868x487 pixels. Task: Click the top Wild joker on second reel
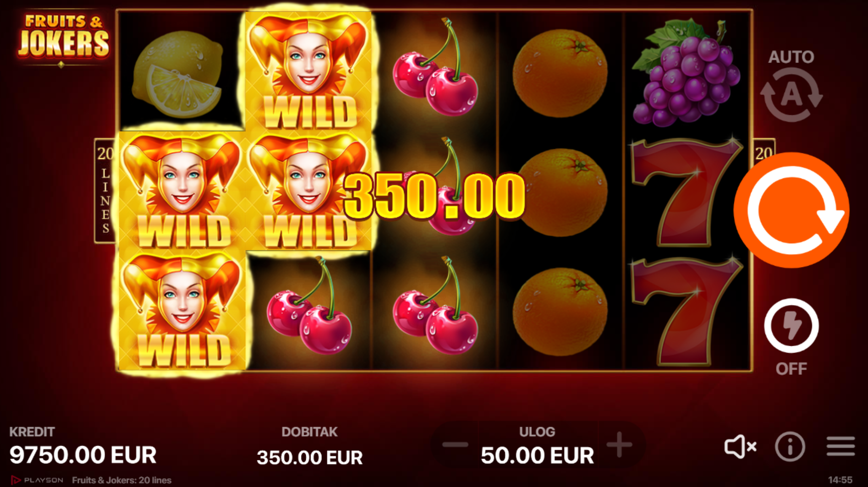point(308,71)
